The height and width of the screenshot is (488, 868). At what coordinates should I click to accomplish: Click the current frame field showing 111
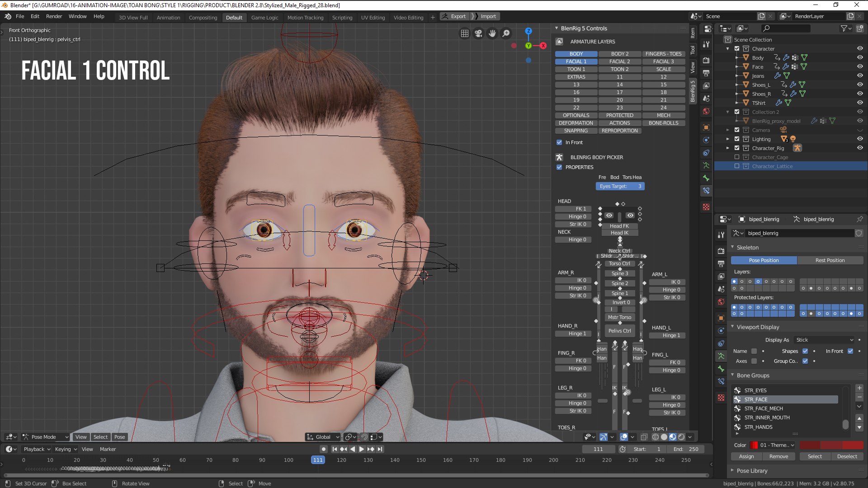pyautogui.click(x=598, y=449)
